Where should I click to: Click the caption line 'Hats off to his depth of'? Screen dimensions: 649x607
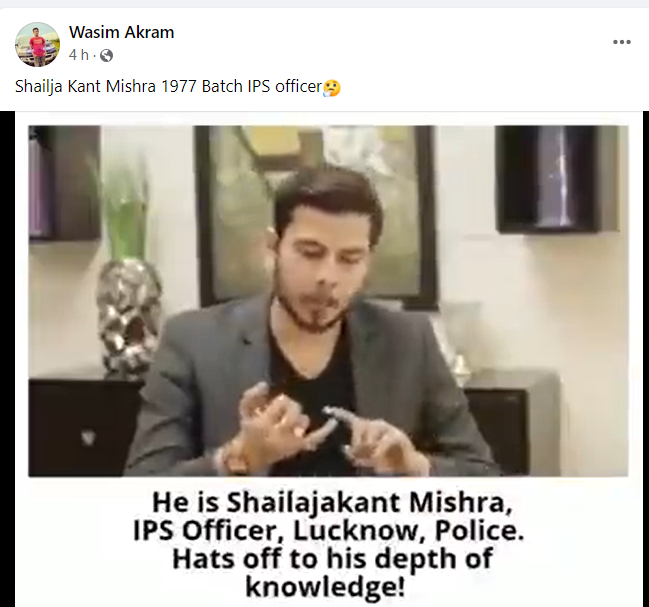pyautogui.click(x=332, y=559)
